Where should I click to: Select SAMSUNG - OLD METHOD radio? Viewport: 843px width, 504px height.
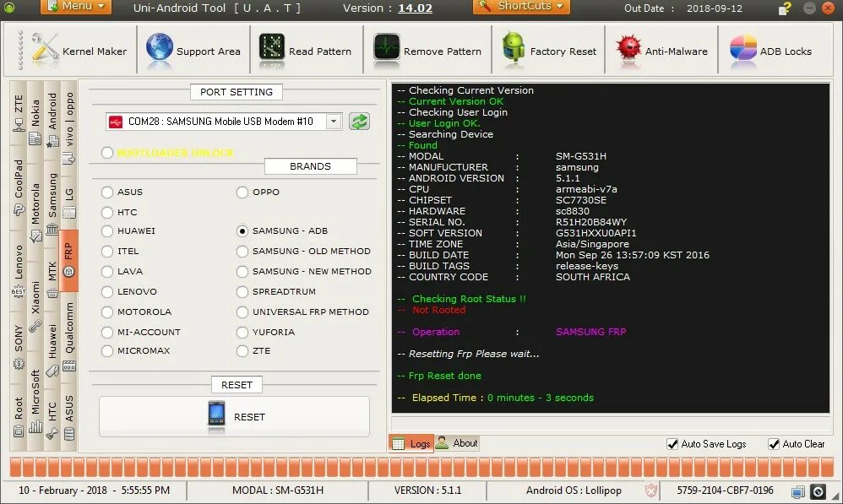(x=242, y=251)
